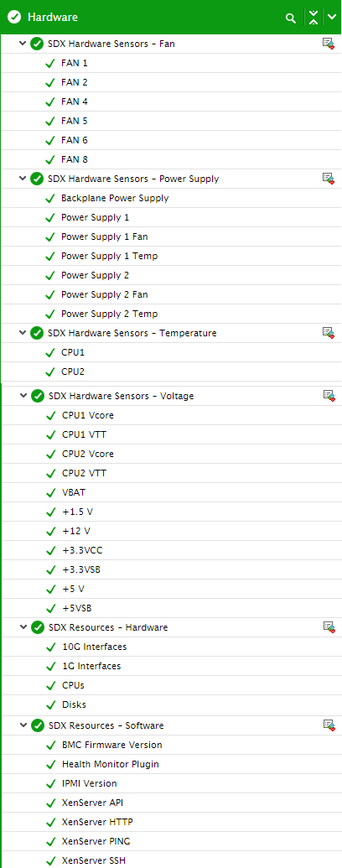This screenshot has height=868, width=342.
Task: Click the search magnifier icon in Hardware header
Action: pos(291,18)
